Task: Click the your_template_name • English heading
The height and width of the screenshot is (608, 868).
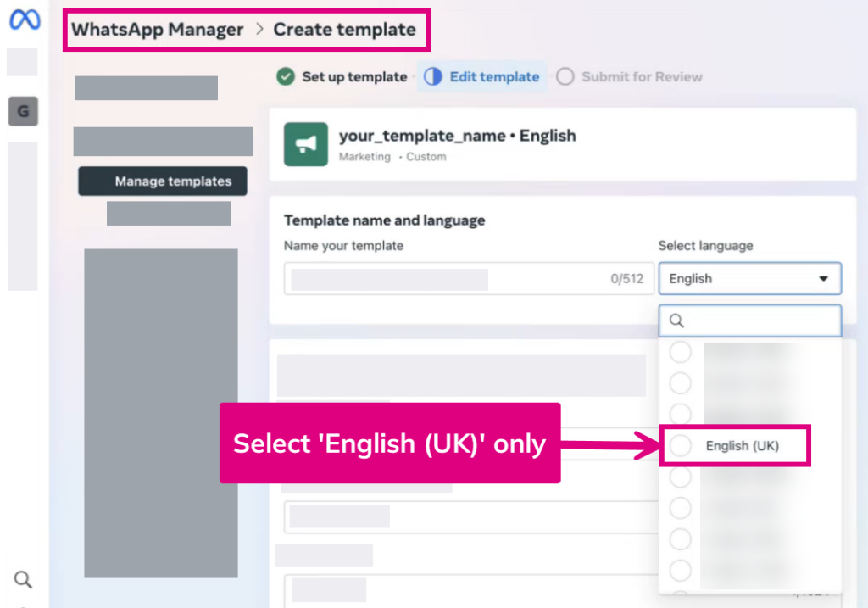Action: point(457,136)
